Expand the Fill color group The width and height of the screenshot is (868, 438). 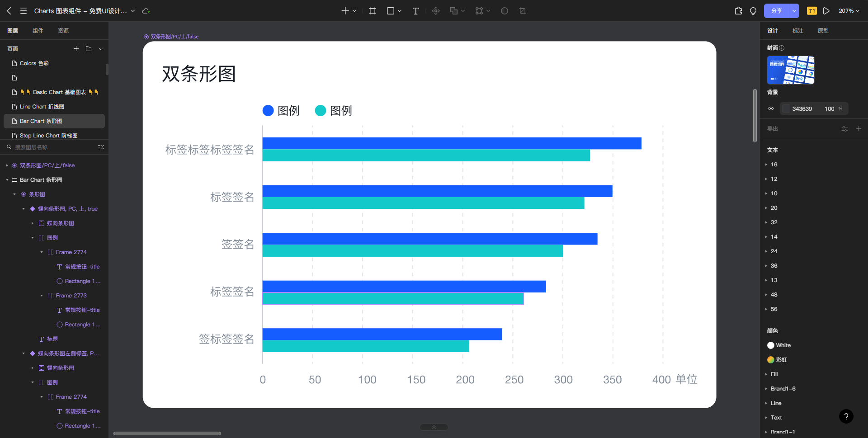[766, 374]
